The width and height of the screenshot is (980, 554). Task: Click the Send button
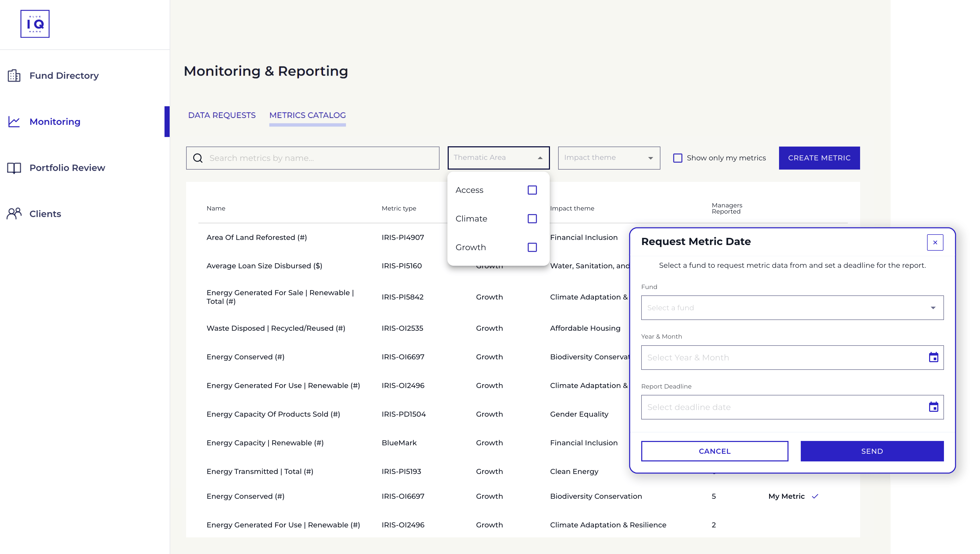point(872,451)
